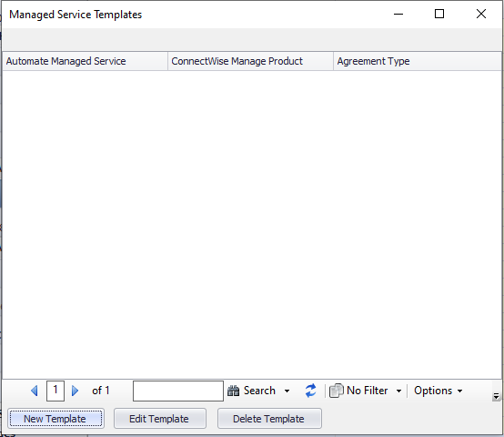The width and height of the screenshot is (504, 437).
Task: Click New Template button
Action: click(x=55, y=419)
